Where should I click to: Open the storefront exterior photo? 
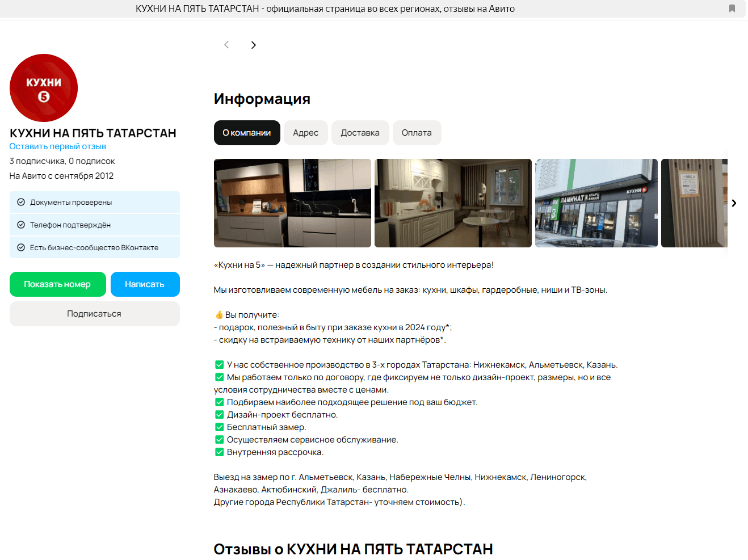596,203
